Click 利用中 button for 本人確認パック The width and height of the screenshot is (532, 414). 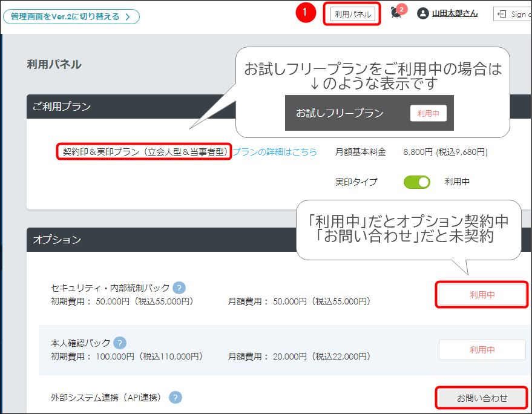point(482,350)
